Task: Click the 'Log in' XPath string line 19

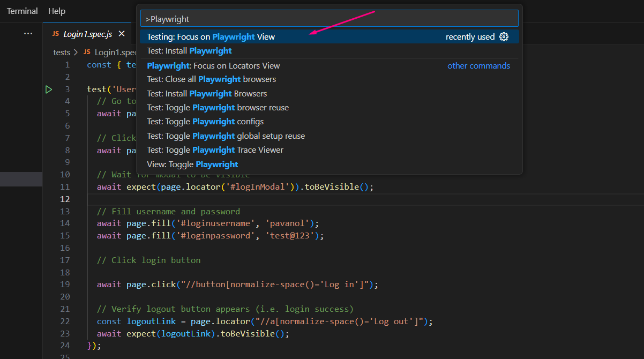Action: click(275, 284)
